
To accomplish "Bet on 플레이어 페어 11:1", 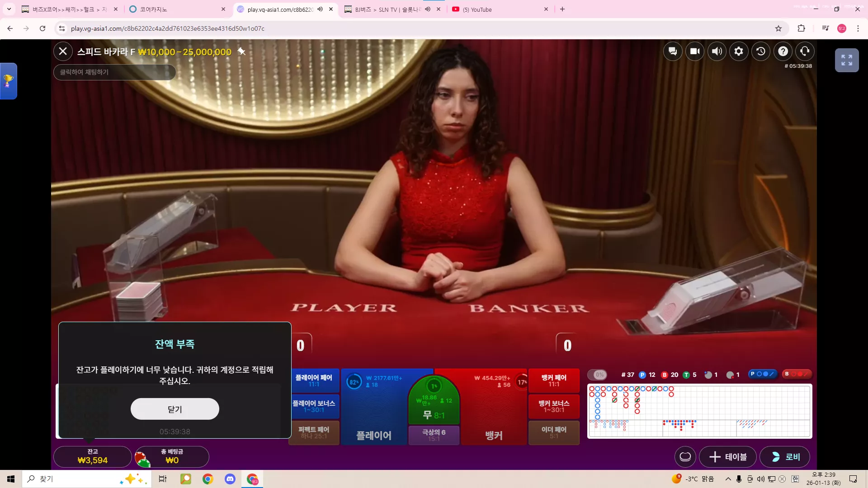I will 314,380.
